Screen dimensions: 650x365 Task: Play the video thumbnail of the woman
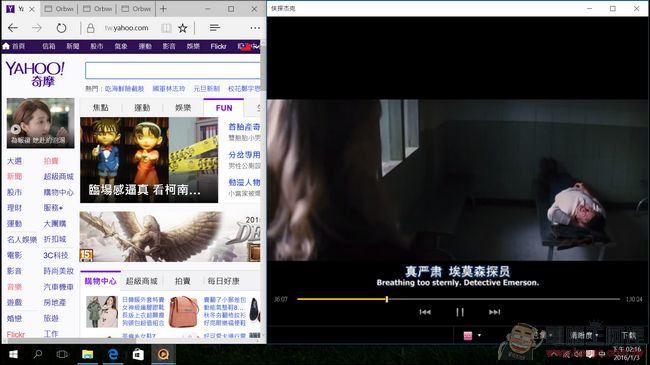point(41,123)
